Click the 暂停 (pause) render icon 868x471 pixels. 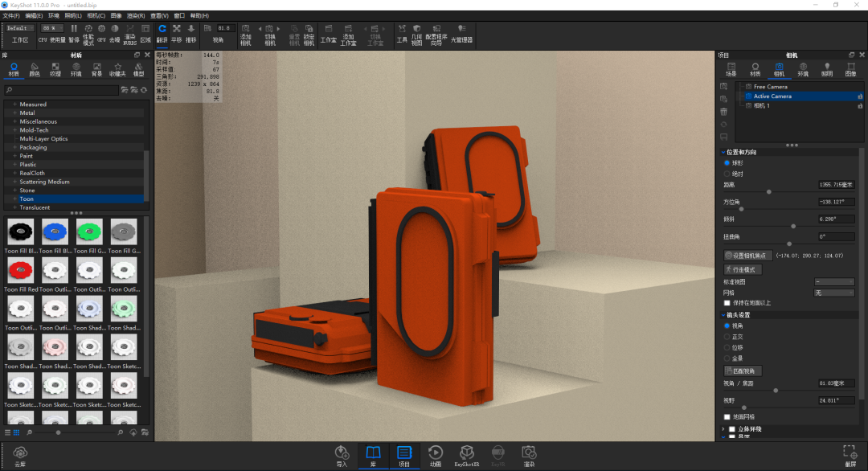coord(74,33)
